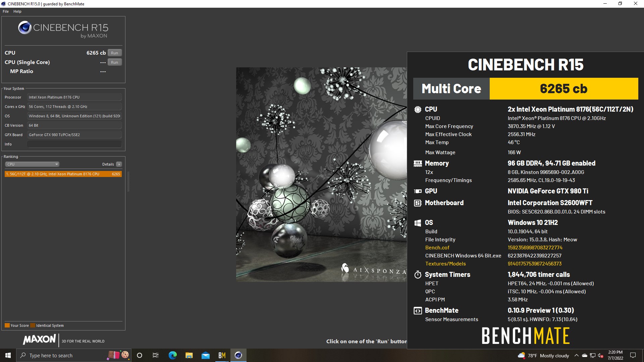This screenshot has width=644, height=362.
Task: Click the Cortana circle icon on taskbar
Action: pyautogui.click(x=140, y=355)
